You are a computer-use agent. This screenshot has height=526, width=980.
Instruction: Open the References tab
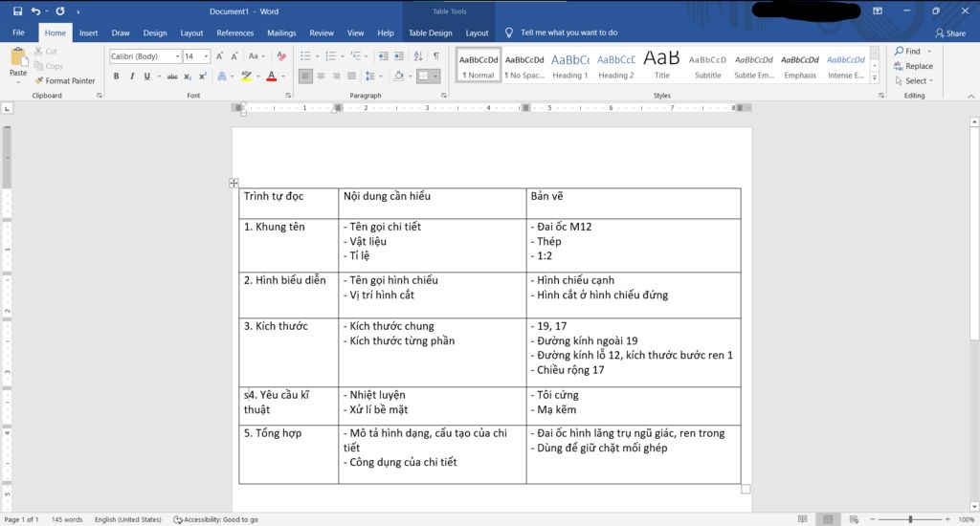235,33
